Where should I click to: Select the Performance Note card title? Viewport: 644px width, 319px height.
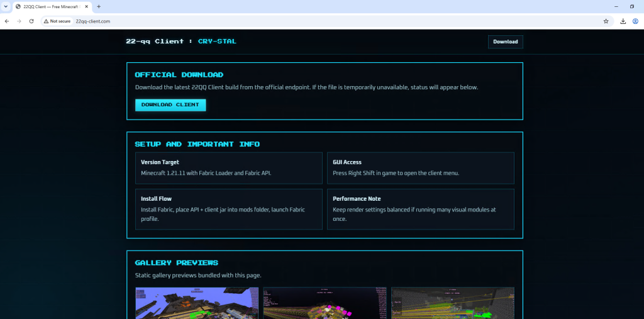click(x=357, y=199)
